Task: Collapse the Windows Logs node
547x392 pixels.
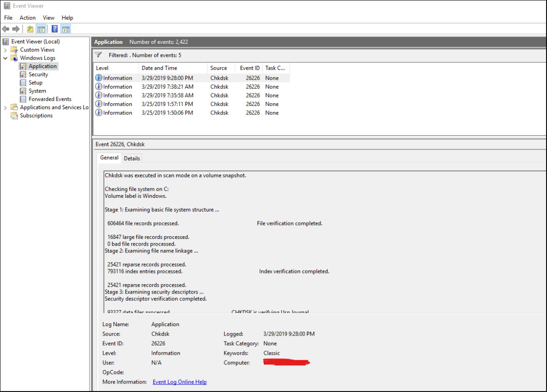Action: pyautogui.click(x=6, y=58)
